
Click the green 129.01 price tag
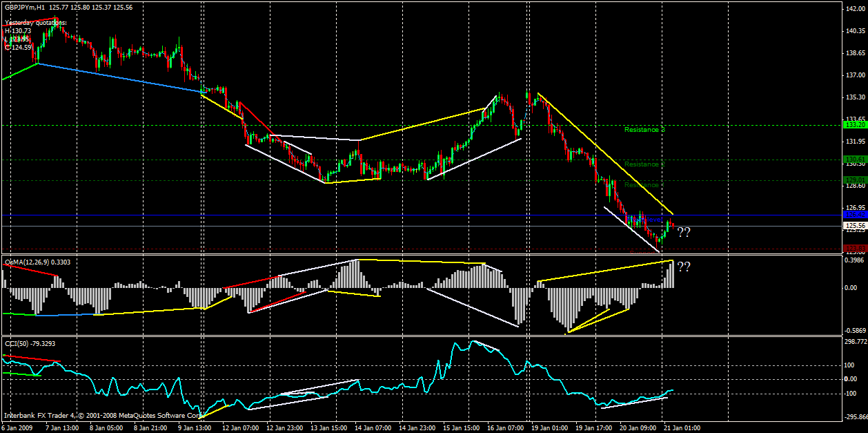(x=854, y=180)
